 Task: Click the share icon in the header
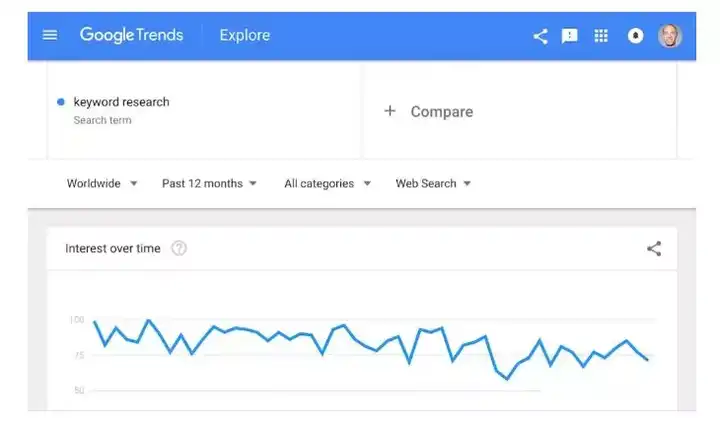[540, 36]
